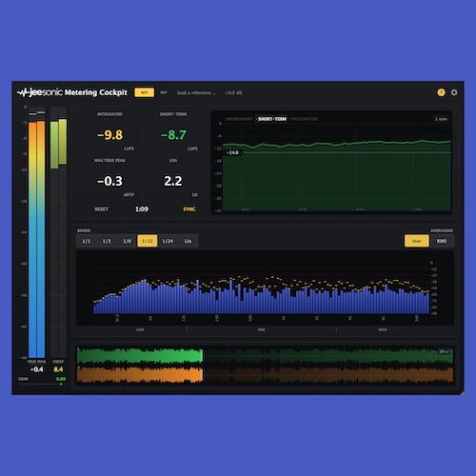Viewport: 476px width, 476px height.
Task: Switch graph to the INTEGRATED tab
Action: coord(305,119)
